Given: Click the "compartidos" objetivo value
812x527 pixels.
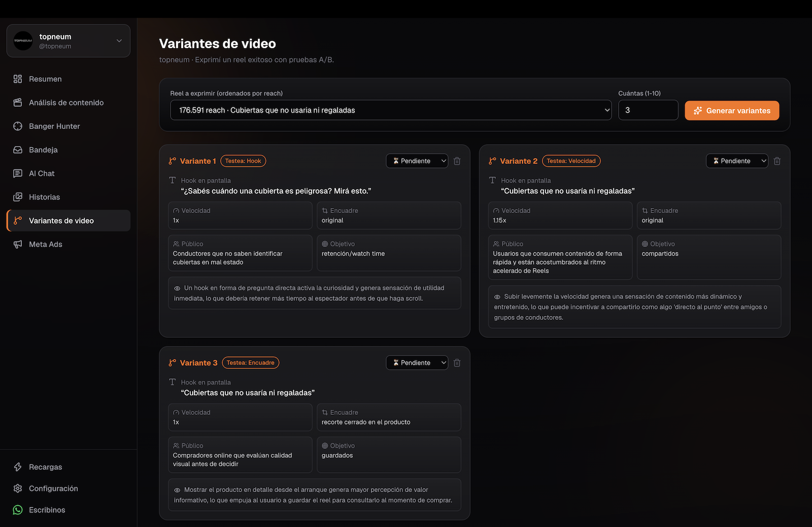Looking at the screenshot, I should click(660, 254).
